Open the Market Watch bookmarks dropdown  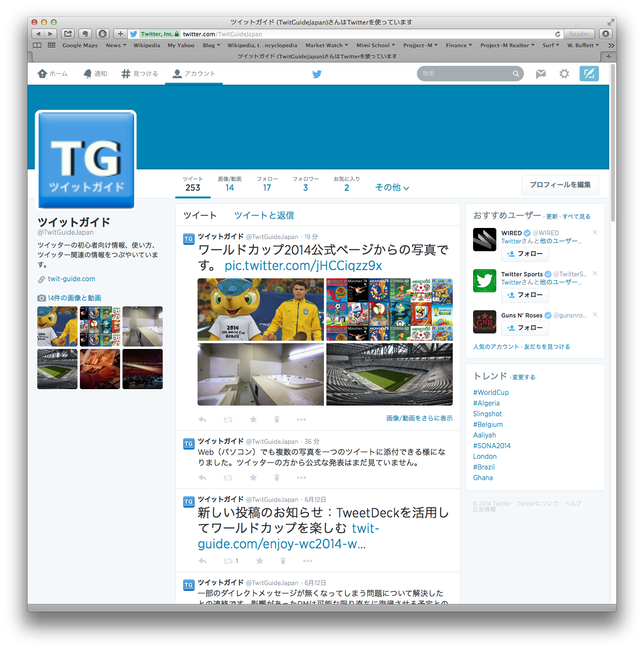point(327,45)
